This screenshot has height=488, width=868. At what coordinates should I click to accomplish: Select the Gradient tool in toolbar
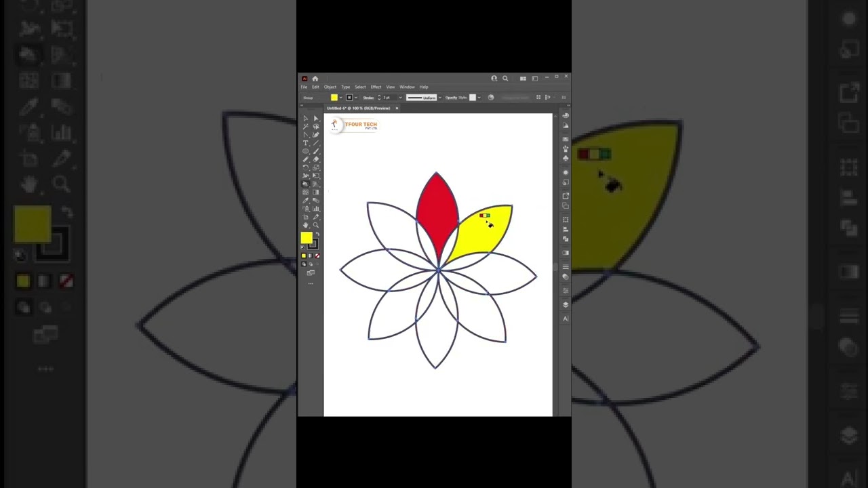coord(316,192)
